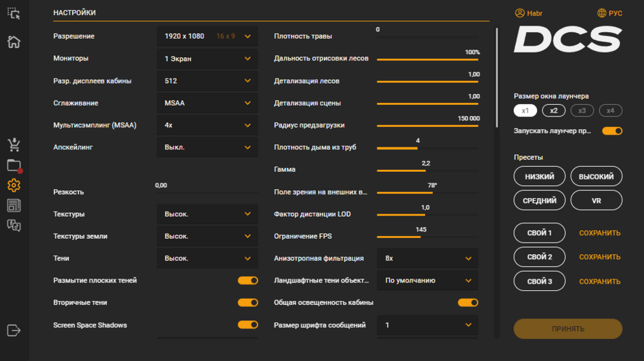
Task: Disable Screen Space Shadows toggle
Action: pyautogui.click(x=248, y=325)
